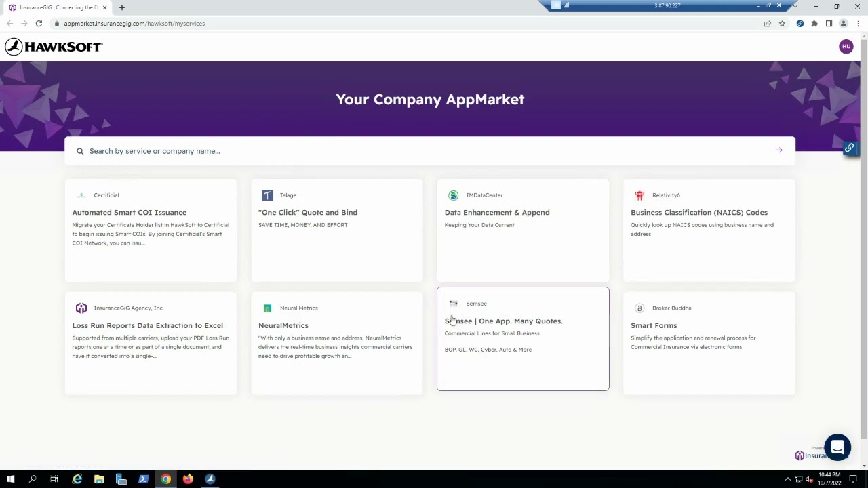Image resolution: width=868 pixels, height=488 pixels.
Task: Click "SAVE TIME, MONEY, AND EFFORT" text
Action: [x=302, y=225]
